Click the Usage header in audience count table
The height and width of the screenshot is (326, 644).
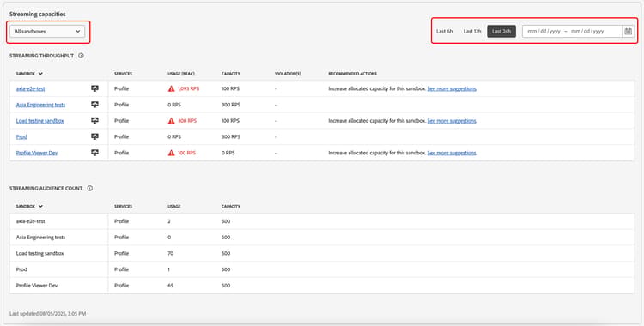pos(174,206)
